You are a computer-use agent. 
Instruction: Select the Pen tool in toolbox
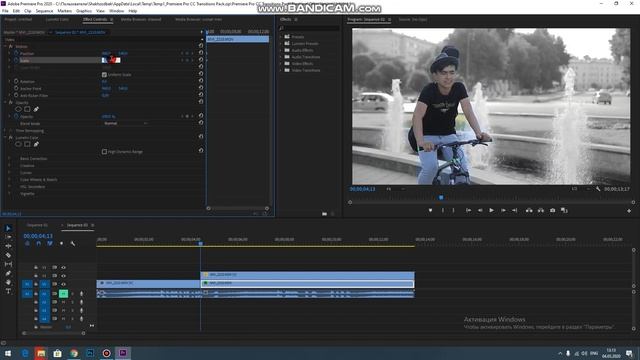[8, 273]
